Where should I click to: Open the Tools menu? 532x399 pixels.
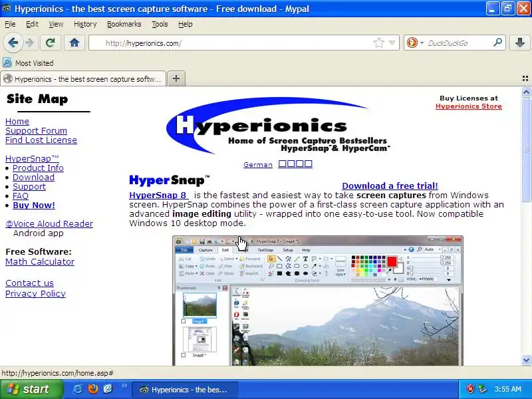[160, 24]
